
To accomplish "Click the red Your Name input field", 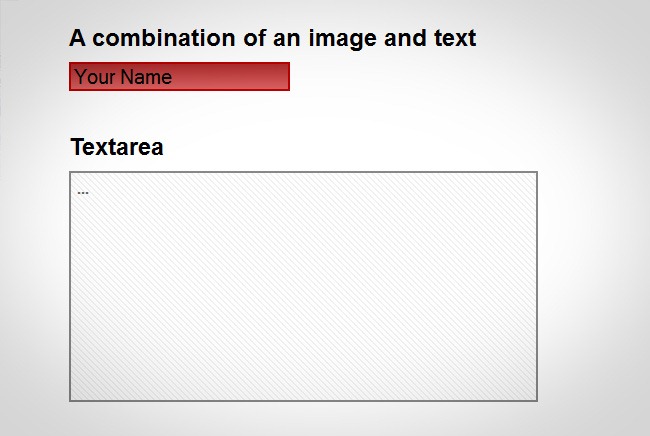I will point(179,77).
